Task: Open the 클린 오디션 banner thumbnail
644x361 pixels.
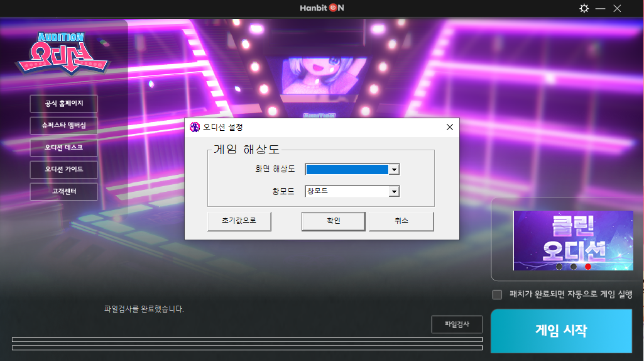Action: tap(573, 240)
